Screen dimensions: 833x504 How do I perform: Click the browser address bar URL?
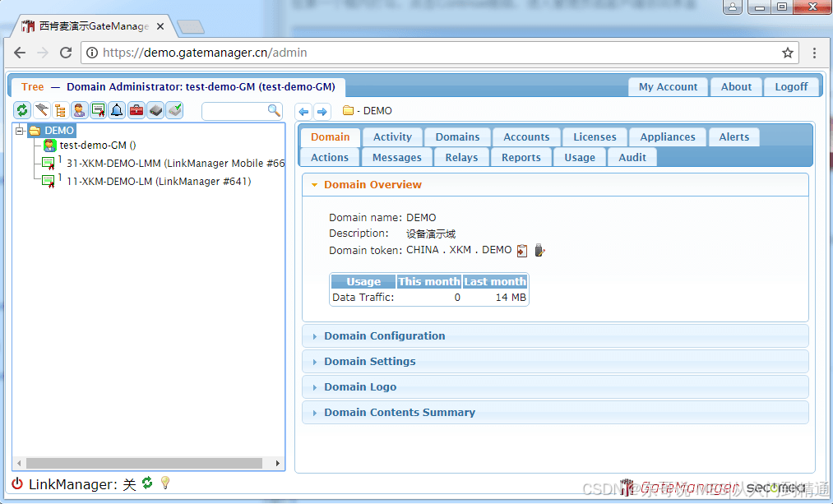pyautogui.click(x=205, y=53)
